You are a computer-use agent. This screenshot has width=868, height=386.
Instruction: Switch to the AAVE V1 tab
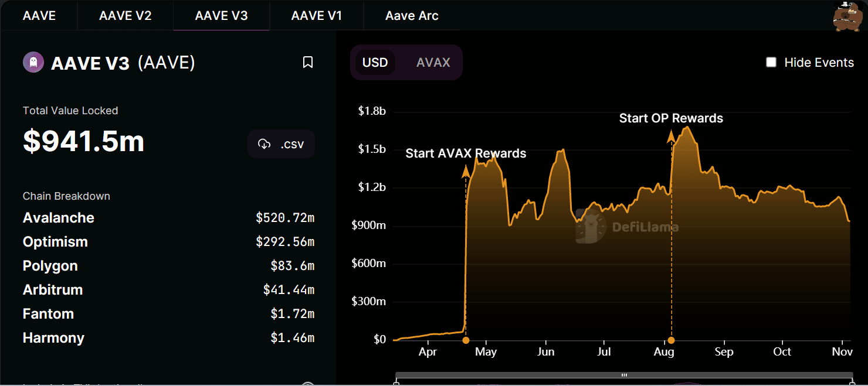316,16
